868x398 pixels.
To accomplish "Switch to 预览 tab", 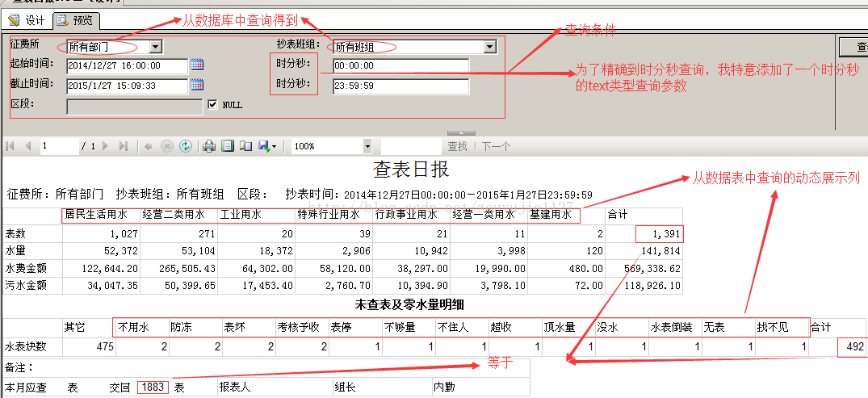I will pyautogui.click(x=76, y=20).
